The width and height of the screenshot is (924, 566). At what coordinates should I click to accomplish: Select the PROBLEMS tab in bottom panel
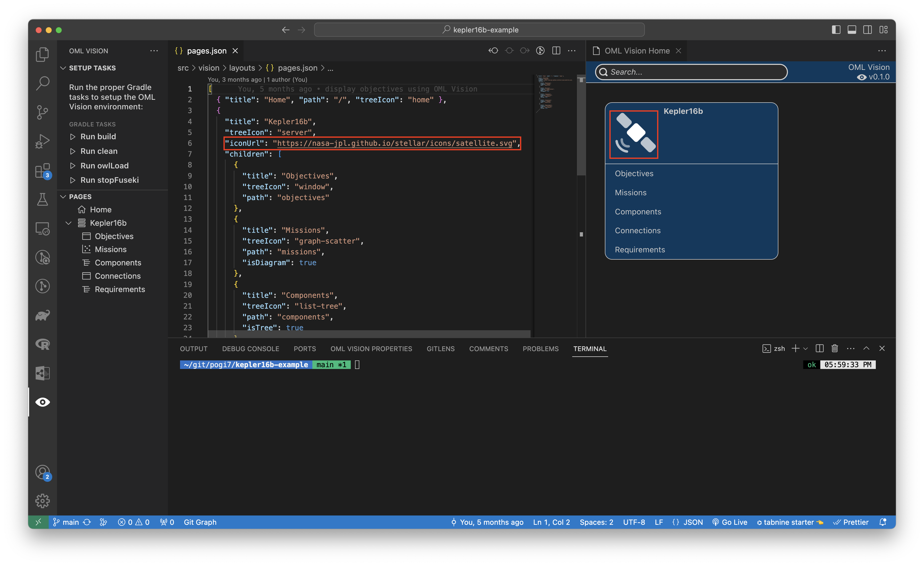(x=539, y=348)
